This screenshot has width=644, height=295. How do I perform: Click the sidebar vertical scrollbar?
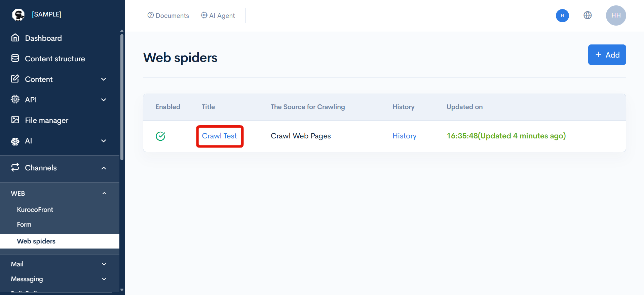(122, 96)
